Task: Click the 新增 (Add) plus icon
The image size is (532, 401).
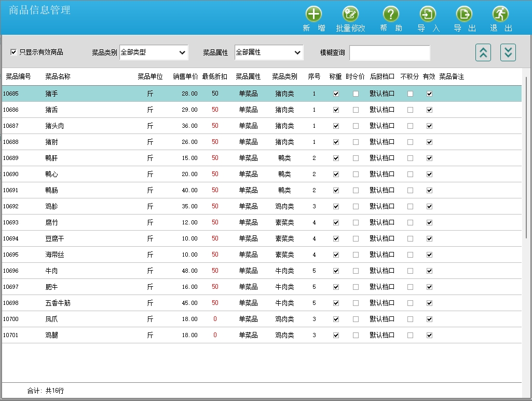Action: (313, 15)
